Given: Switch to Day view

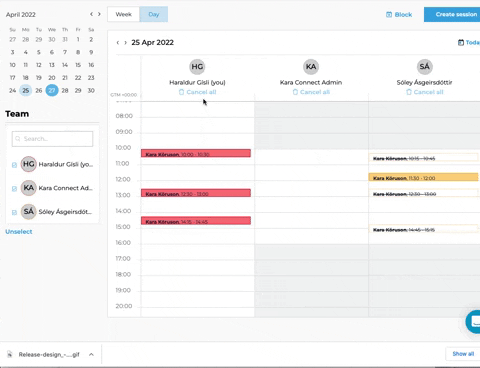Looking at the screenshot, I should pyautogui.click(x=154, y=14).
